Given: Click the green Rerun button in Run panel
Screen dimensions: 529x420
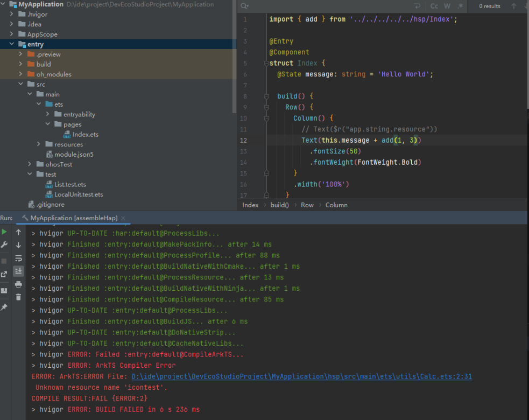Looking at the screenshot, I should tap(4, 232).
